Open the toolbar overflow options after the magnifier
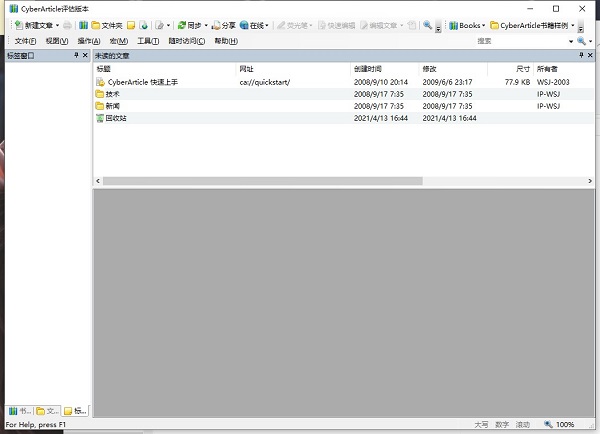600x434 pixels. pos(439,27)
